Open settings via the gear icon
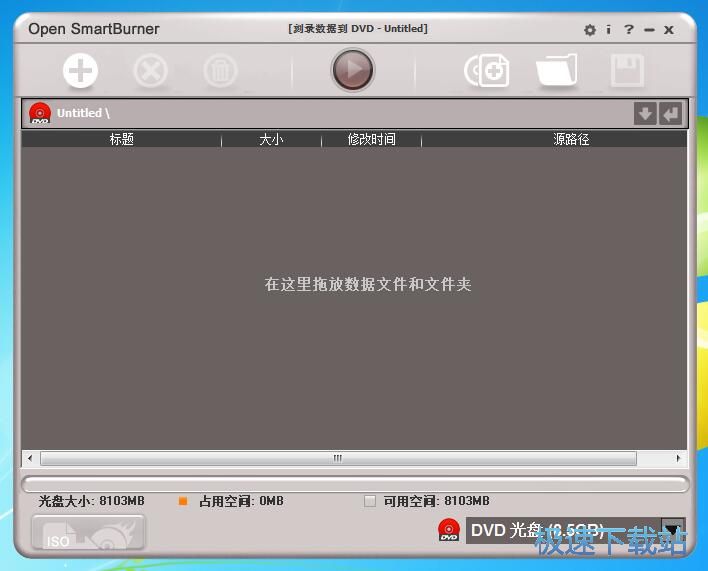Image resolution: width=708 pixels, height=571 pixels. [589, 30]
